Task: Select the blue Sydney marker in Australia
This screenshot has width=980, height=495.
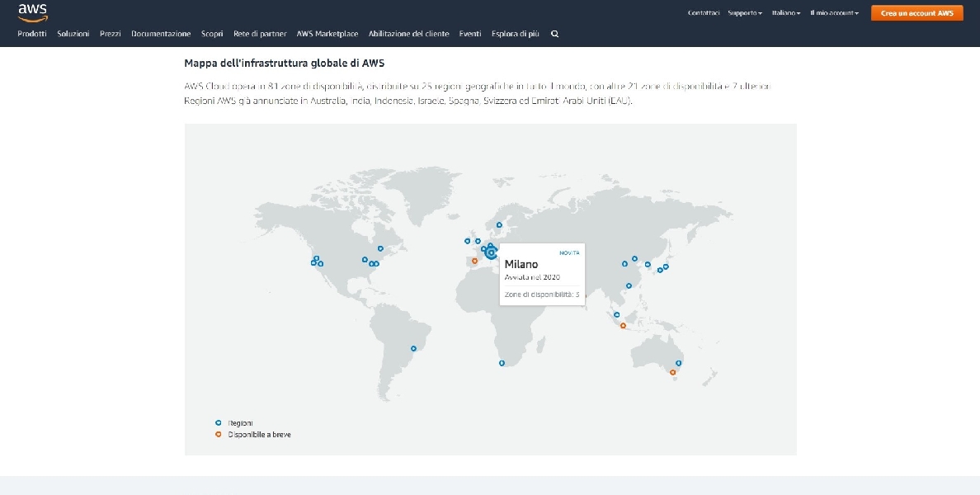Action: pos(678,363)
